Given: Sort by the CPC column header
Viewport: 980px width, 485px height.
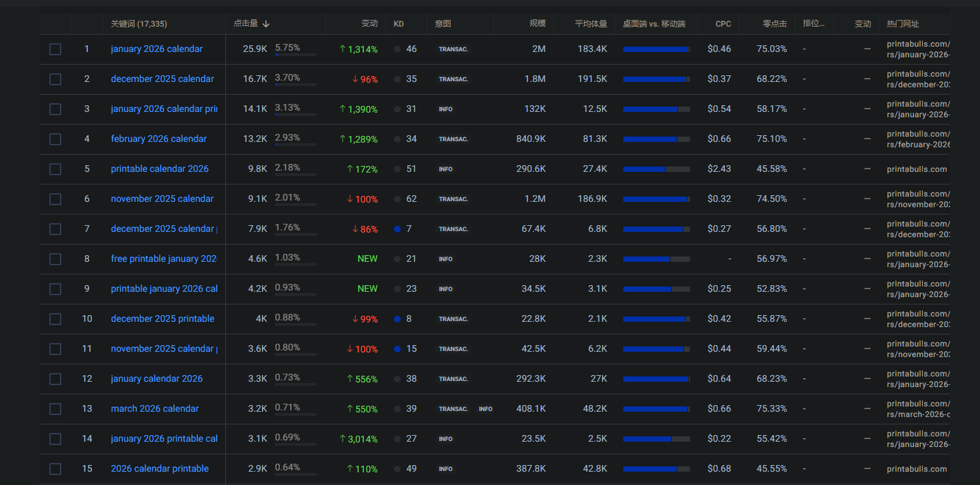Looking at the screenshot, I should coord(723,24).
